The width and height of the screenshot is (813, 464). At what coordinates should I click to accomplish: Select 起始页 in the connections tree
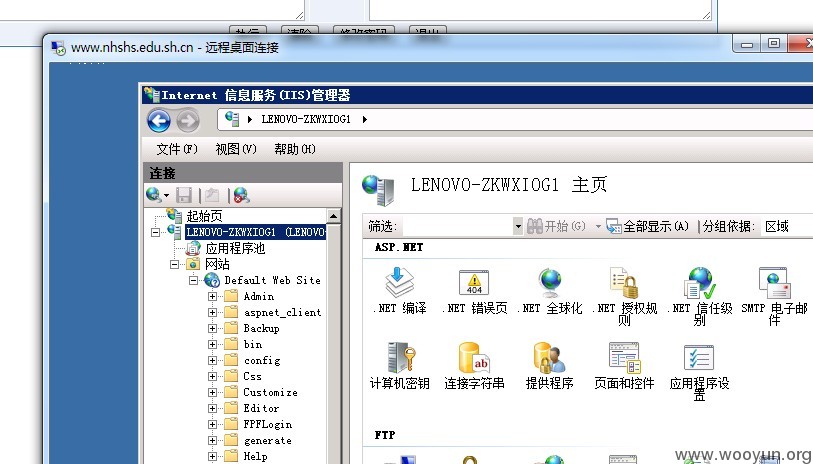click(204, 216)
